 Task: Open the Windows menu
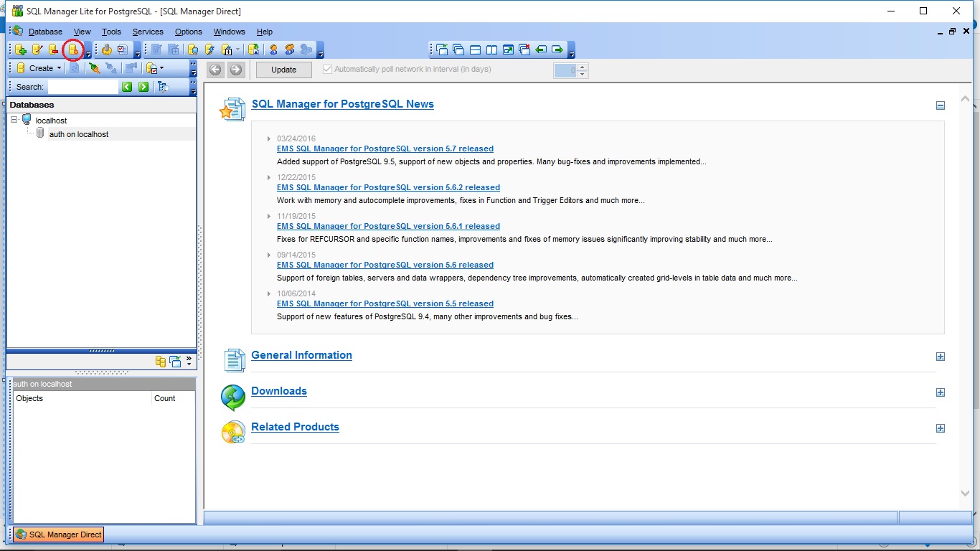[230, 32]
